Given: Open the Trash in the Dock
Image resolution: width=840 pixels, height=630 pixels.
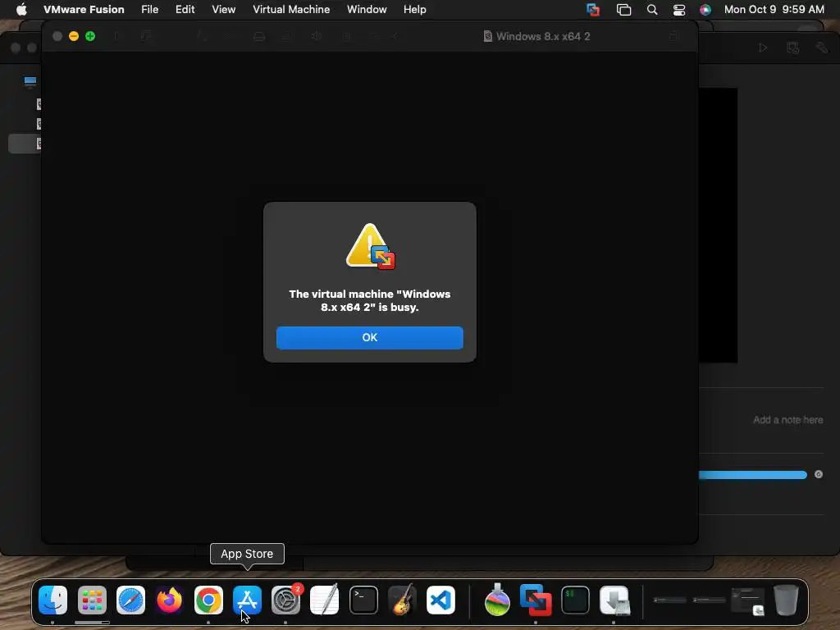Looking at the screenshot, I should tap(786, 600).
